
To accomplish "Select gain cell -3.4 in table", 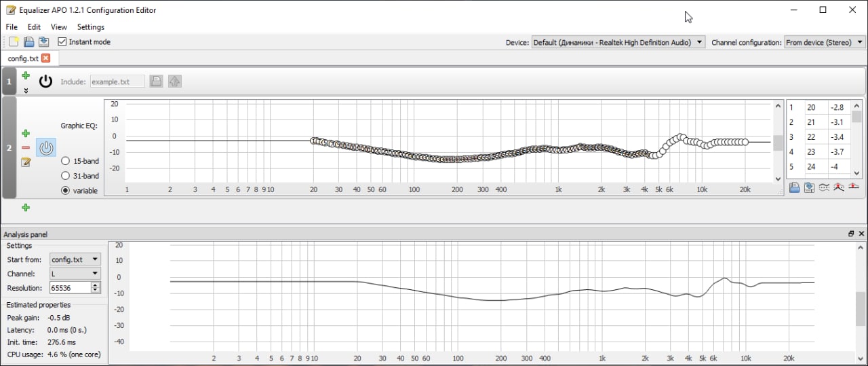I will (x=839, y=137).
